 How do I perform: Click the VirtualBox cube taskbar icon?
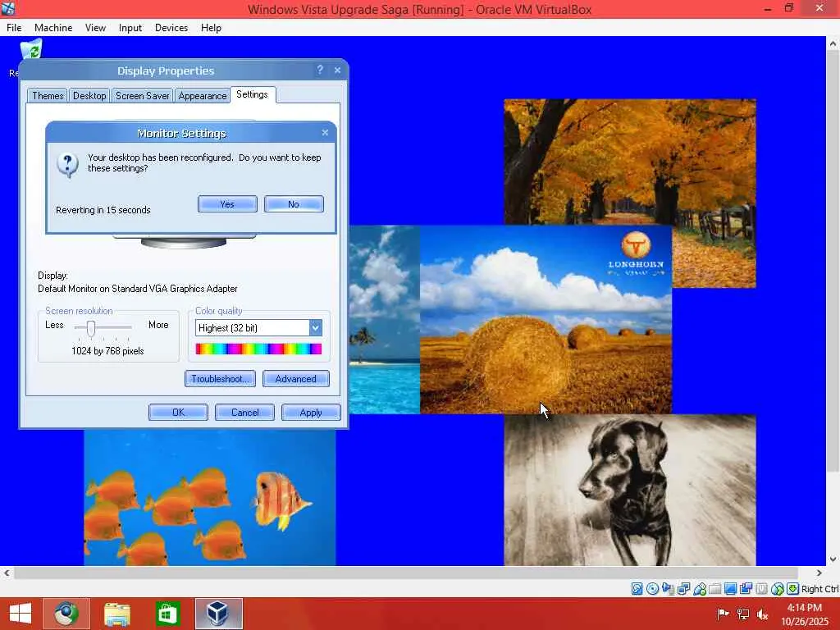click(x=218, y=614)
